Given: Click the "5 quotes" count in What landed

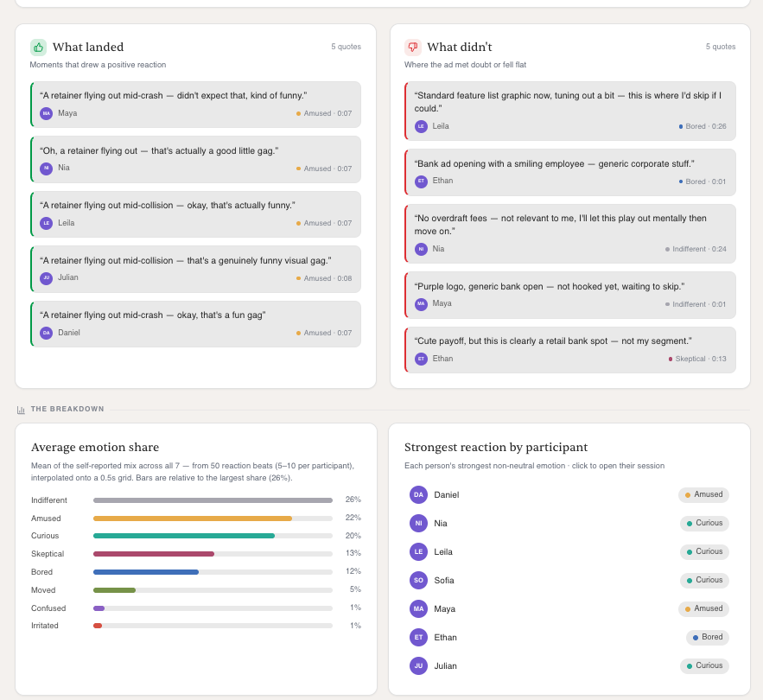Looking at the screenshot, I should tap(346, 47).
